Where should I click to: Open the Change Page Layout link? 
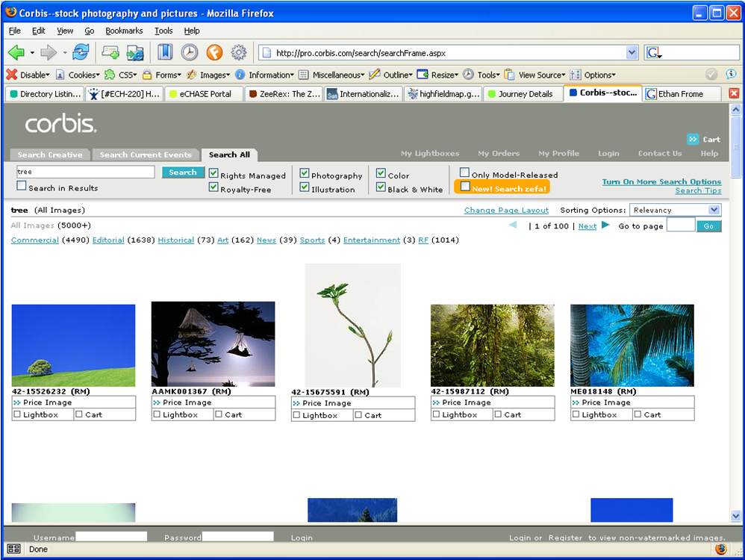(x=506, y=211)
